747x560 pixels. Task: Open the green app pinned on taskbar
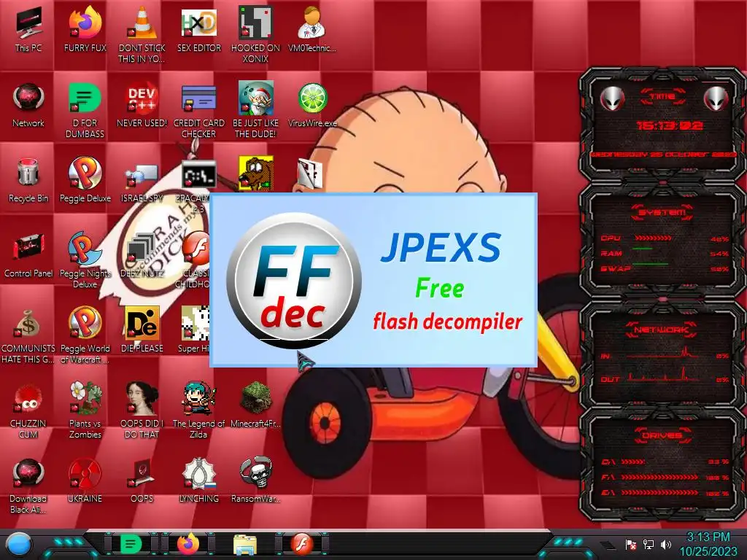(x=131, y=544)
